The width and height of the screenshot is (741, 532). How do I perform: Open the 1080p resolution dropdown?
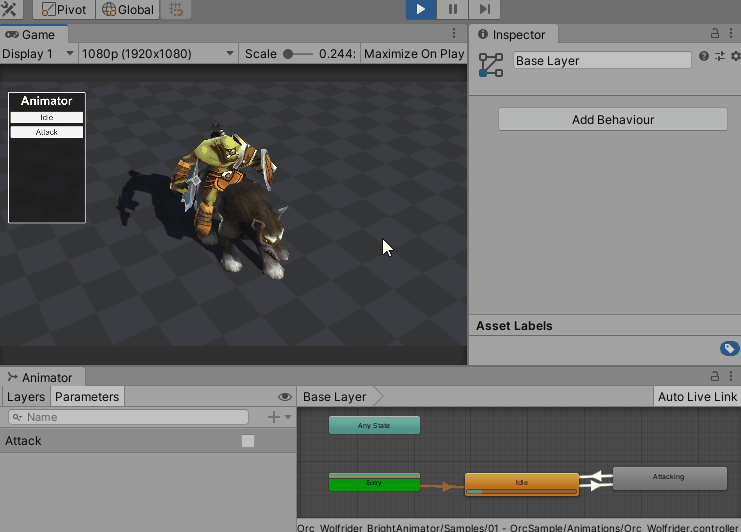[x=157, y=54]
